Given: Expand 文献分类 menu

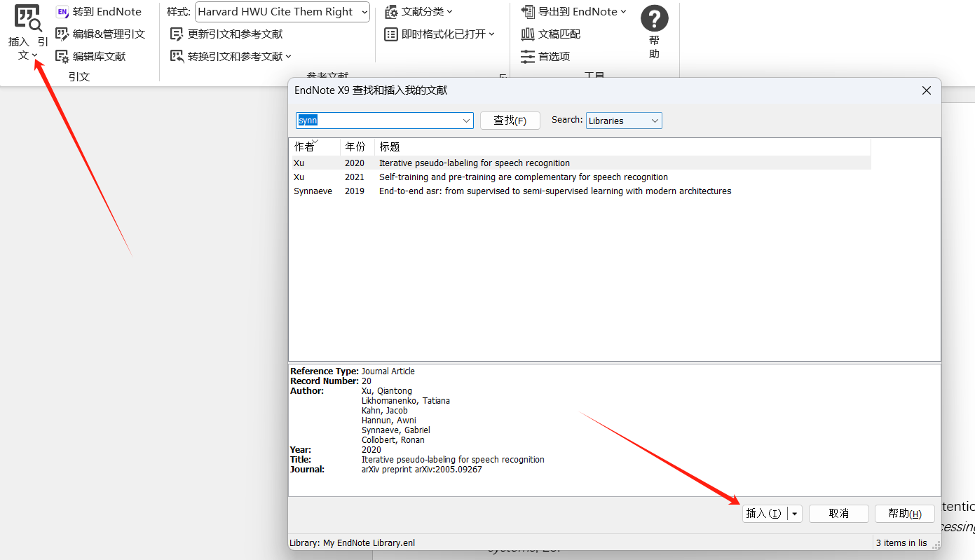Looking at the screenshot, I should (419, 12).
